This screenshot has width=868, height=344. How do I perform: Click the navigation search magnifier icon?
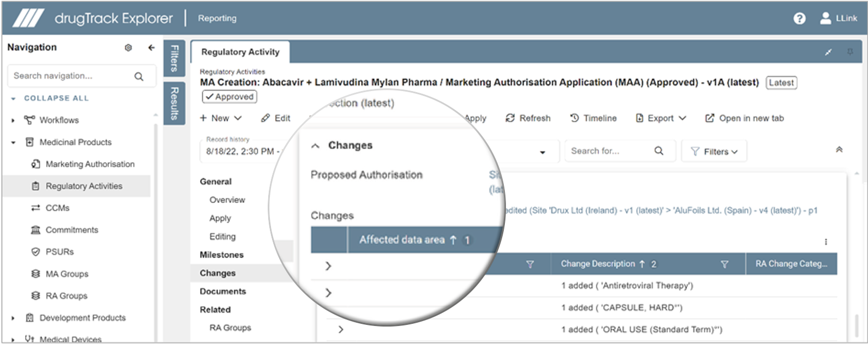point(139,76)
